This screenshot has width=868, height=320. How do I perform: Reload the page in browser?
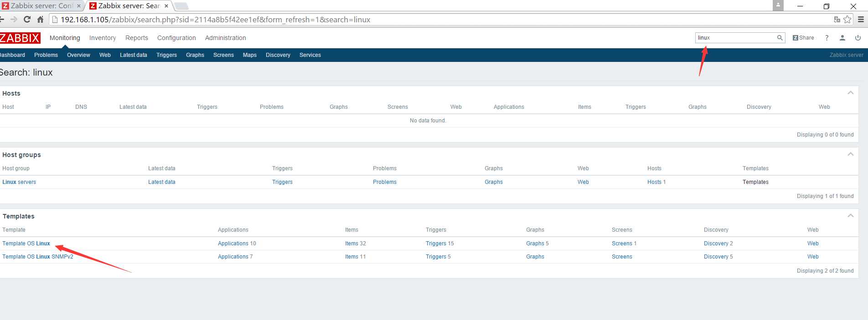click(x=27, y=20)
